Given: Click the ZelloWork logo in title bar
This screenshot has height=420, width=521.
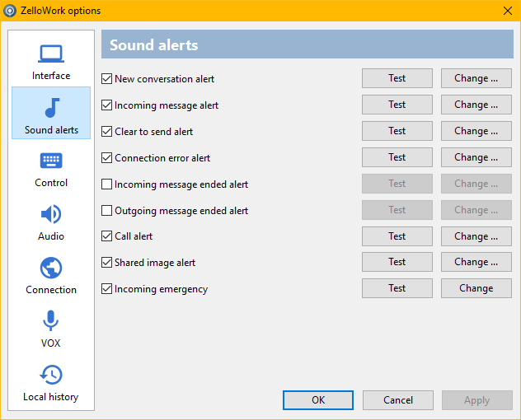Looking at the screenshot, I should (x=10, y=11).
